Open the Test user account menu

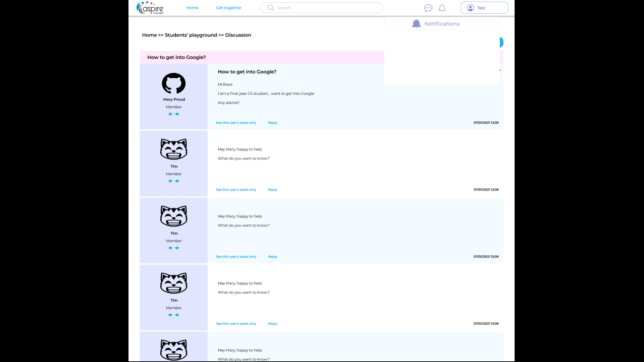point(484,8)
